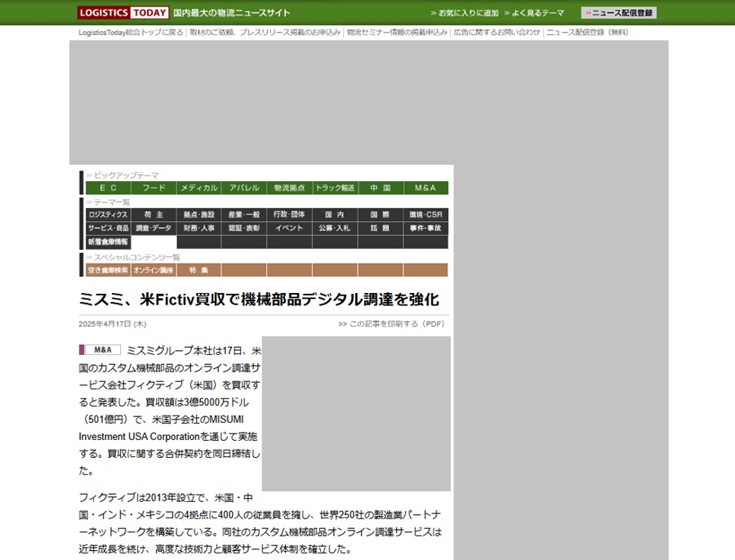This screenshot has height=560, width=735.
Task: Choose the トラック輸送 theme
Action: (335, 188)
